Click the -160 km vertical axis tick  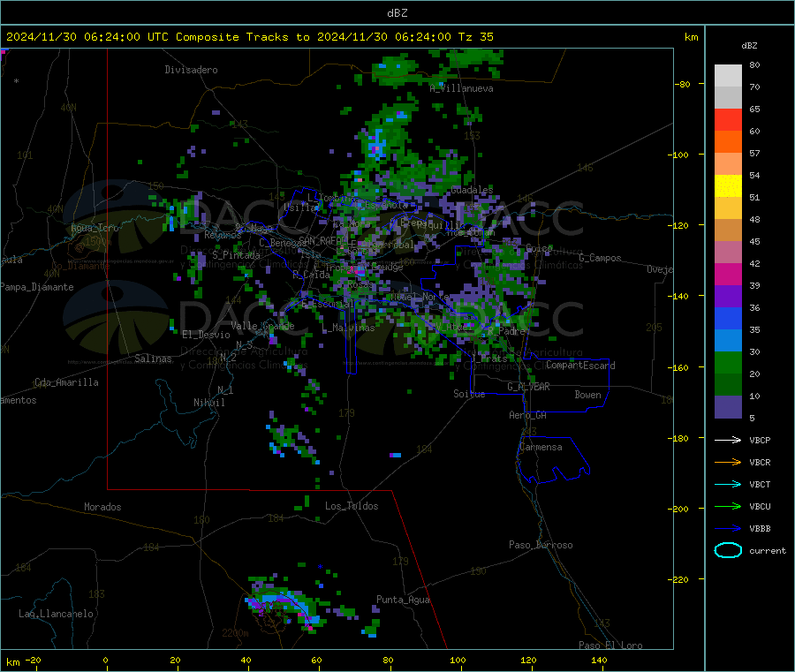click(681, 367)
